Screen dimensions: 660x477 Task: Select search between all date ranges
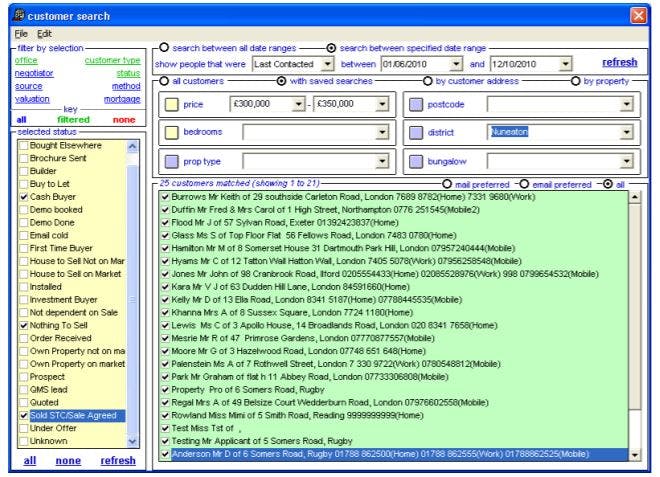[x=164, y=48]
